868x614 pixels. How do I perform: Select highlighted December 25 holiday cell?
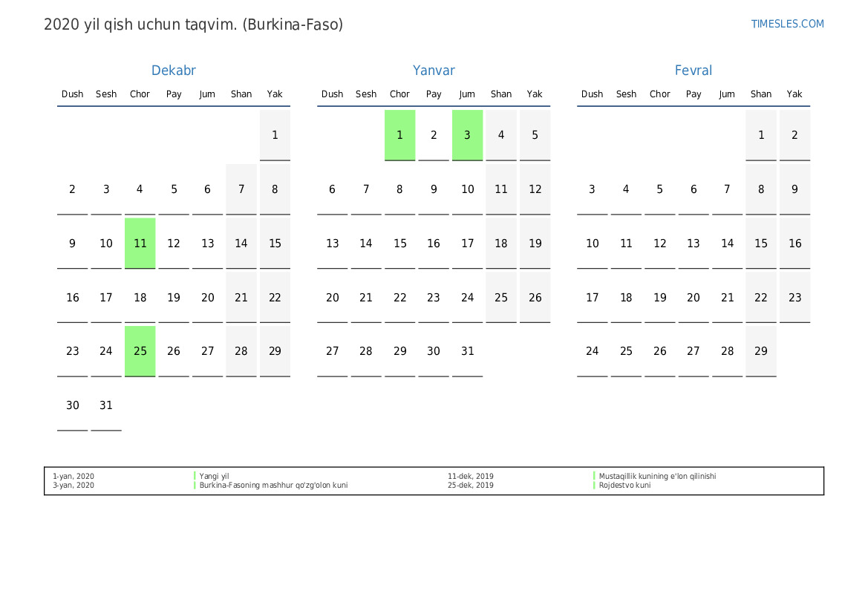[140, 351]
